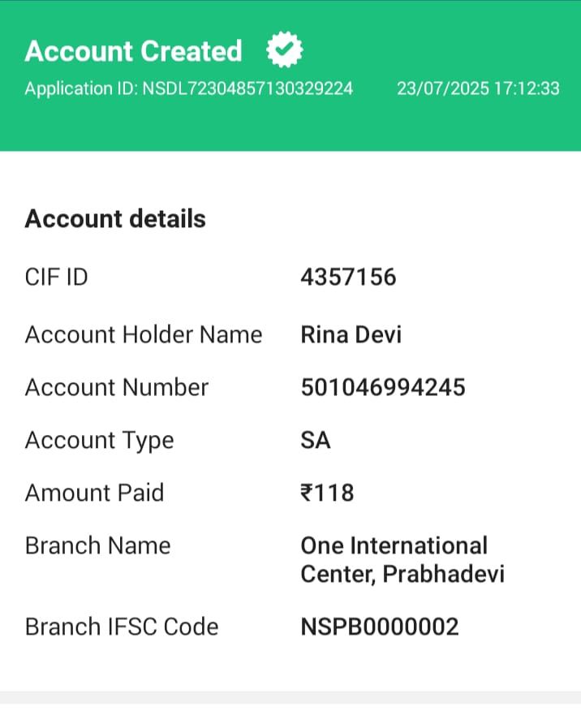This screenshot has height=728, width=581.
Task: Click the 23/07/2025 timestamp
Action: tap(478, 88)
